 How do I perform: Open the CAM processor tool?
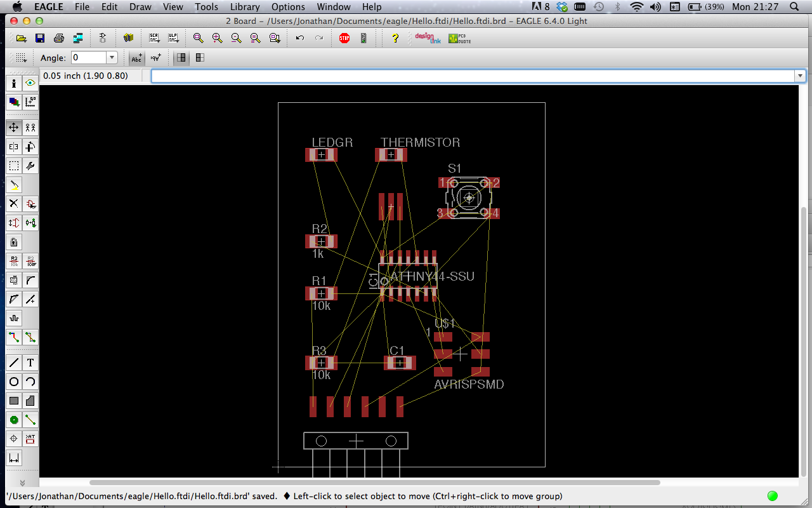(x=78, y=38)
